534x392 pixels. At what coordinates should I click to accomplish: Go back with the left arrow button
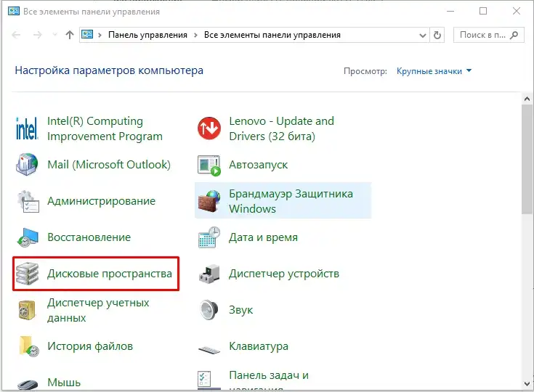point(16,35)
